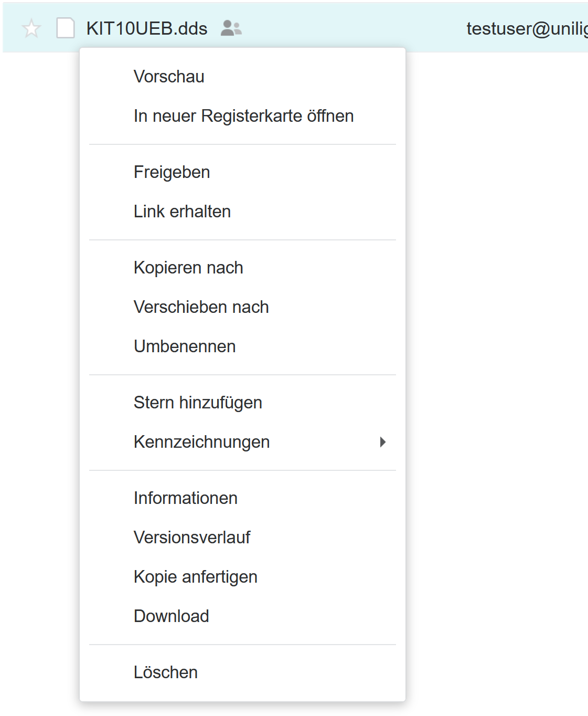Choose Kopie anfertigen
Viewport: 588px width, 716px height.
195,577
